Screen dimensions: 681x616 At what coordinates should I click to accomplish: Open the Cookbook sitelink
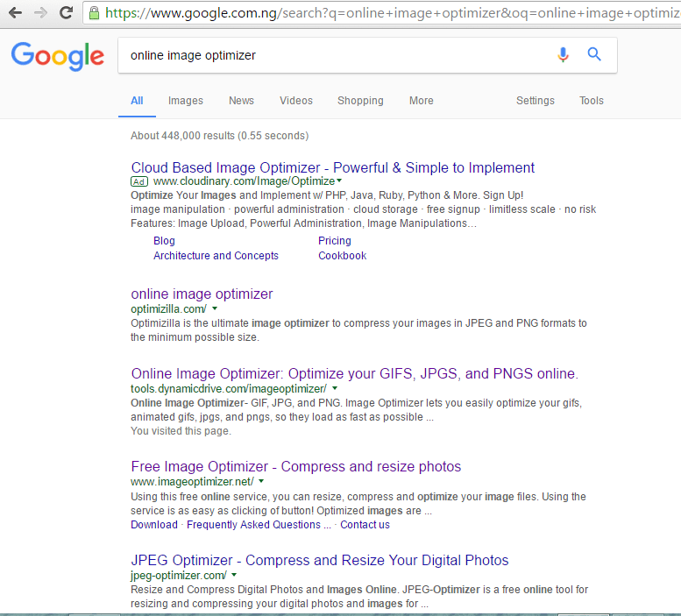pos(342,256)
